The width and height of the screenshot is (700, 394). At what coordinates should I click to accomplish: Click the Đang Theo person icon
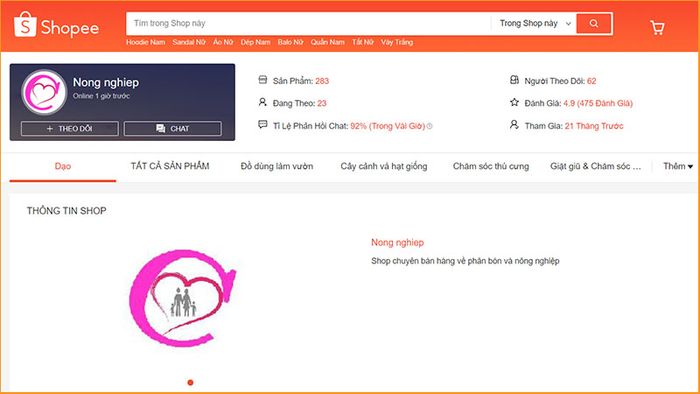(262, 102)
